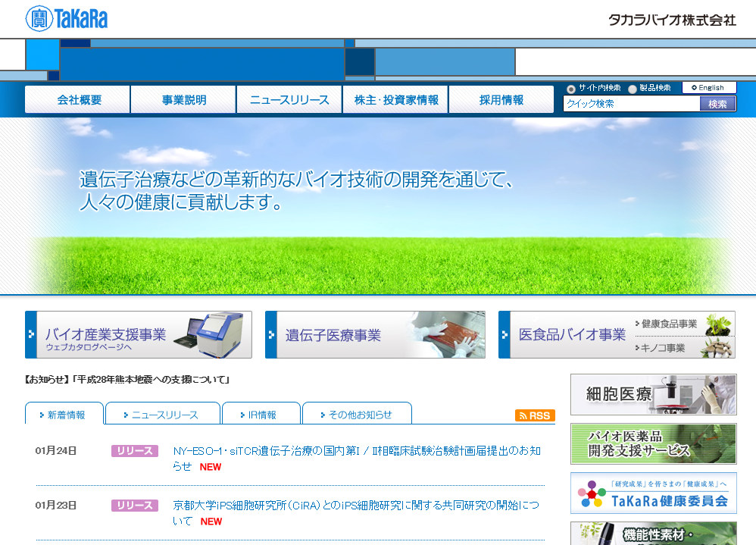Open the 会社概要 menu

(77, 99)
